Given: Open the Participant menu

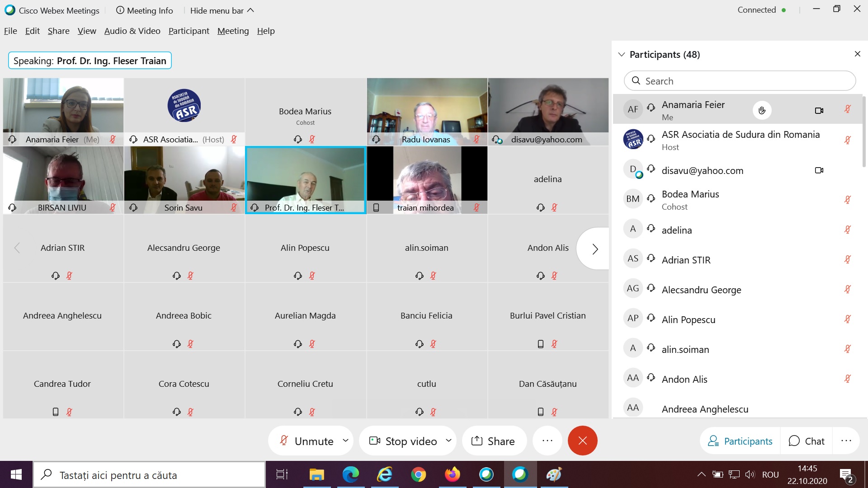Looking at the screenshot, I should [189, 31].
